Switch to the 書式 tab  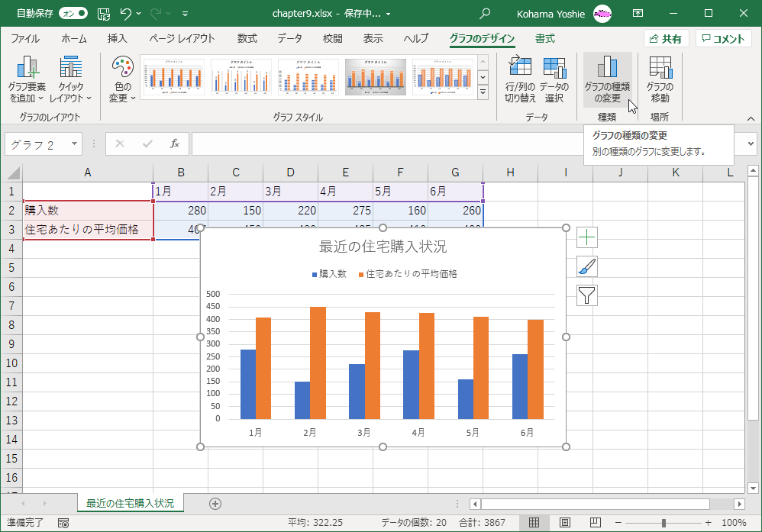point(544,38)
